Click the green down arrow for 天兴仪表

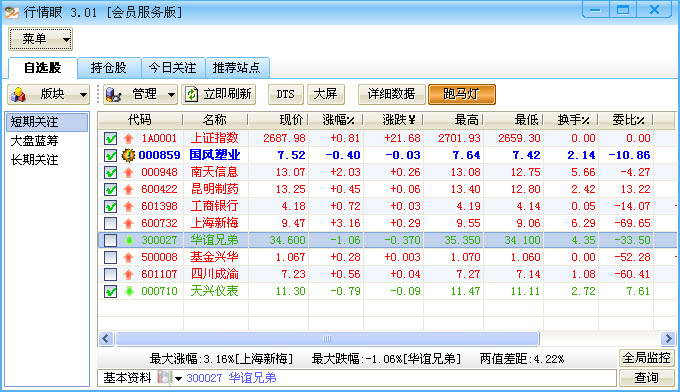(x=129, y=291)
